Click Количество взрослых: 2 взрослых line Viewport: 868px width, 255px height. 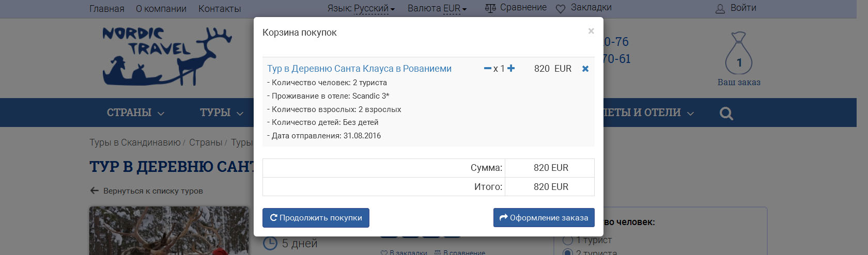coord(334,109)
